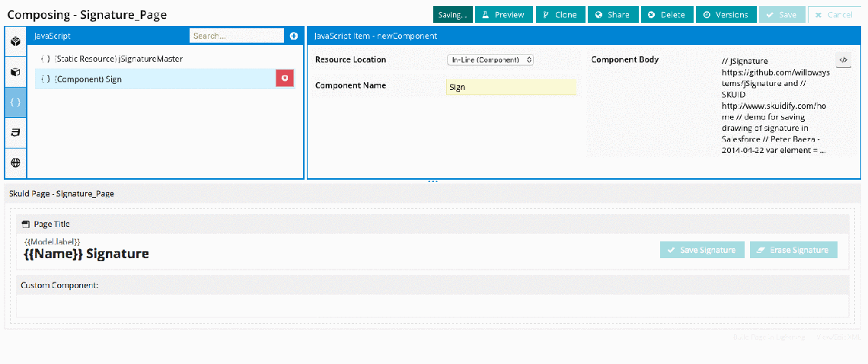This screenshot has height=364, width=868.
Task: Clone the page with Clone button
Action: pos(560,14)
